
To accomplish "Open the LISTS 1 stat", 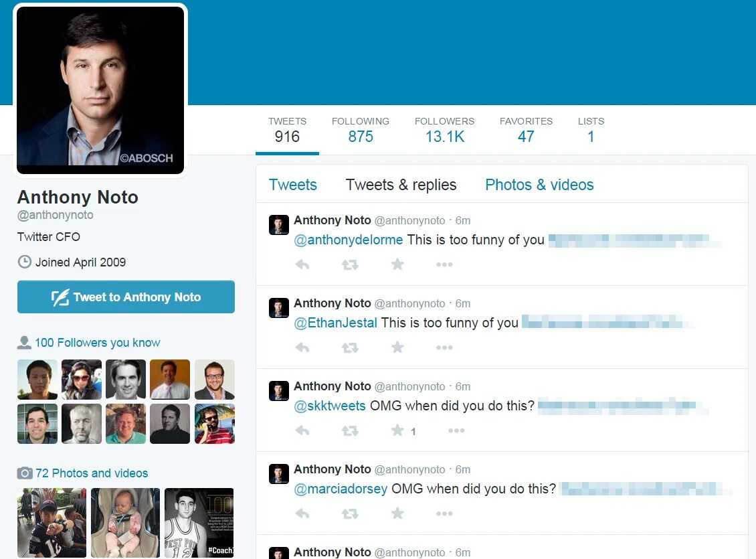I will coord(591,131).
